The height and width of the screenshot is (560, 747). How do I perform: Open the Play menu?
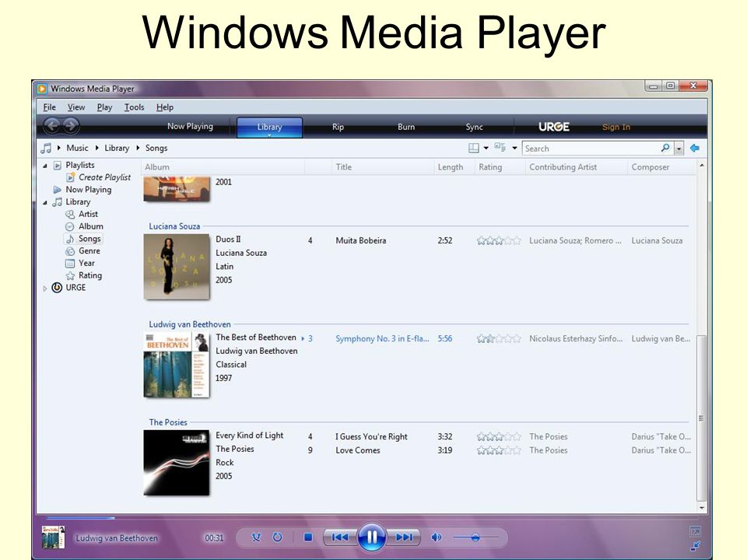click(104, 107)
